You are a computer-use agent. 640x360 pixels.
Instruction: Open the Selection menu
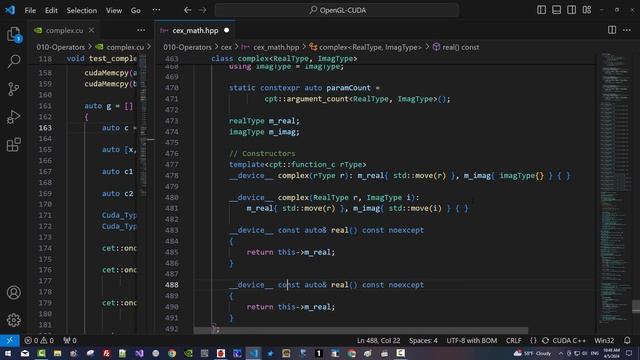pyautogui.click(x=82, y=10)
